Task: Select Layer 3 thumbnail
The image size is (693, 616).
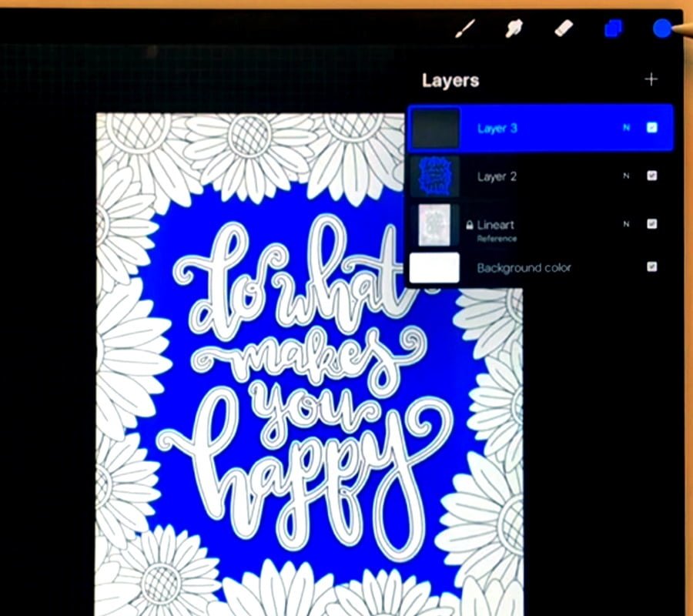Action: coord(435,128)
